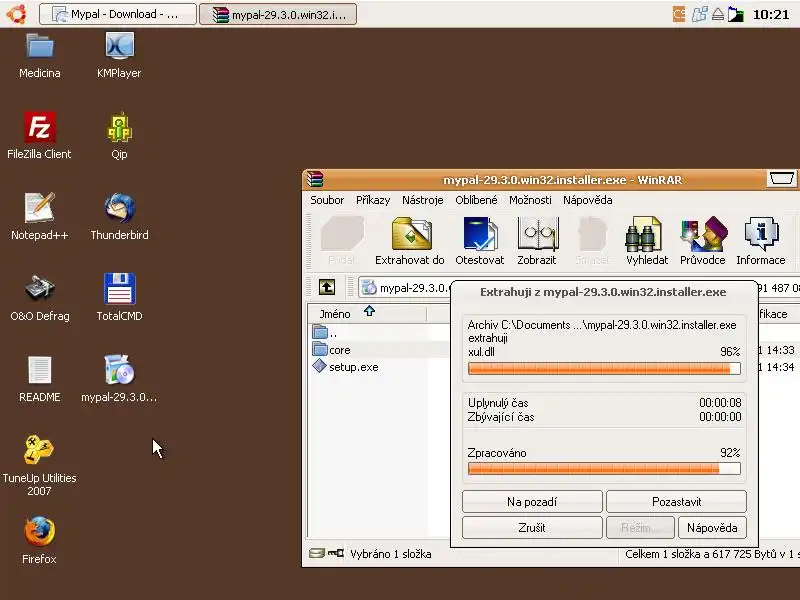The width and height of the screenshot is (800, 600).
Task: Click the Ubuntu logo start button
Action: point(16,14)
